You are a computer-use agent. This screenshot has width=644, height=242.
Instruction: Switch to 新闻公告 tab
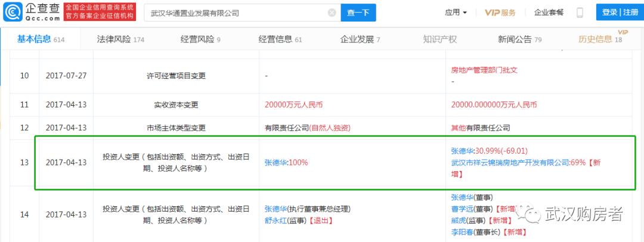point(519,39)
